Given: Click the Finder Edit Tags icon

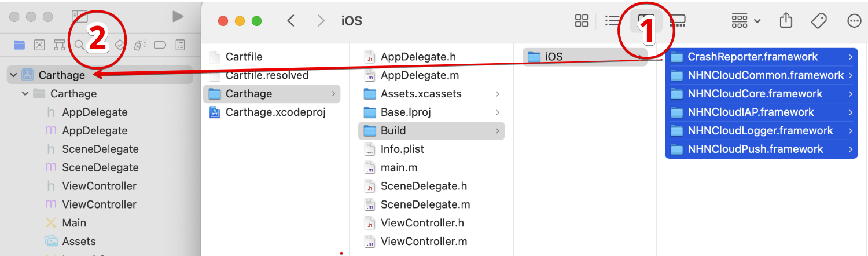Looking at the screenshot, I should (x=819, y=21).
